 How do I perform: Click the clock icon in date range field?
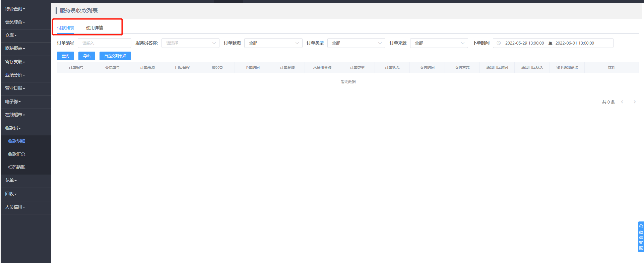pyautogui.click(x=499, y=43)
